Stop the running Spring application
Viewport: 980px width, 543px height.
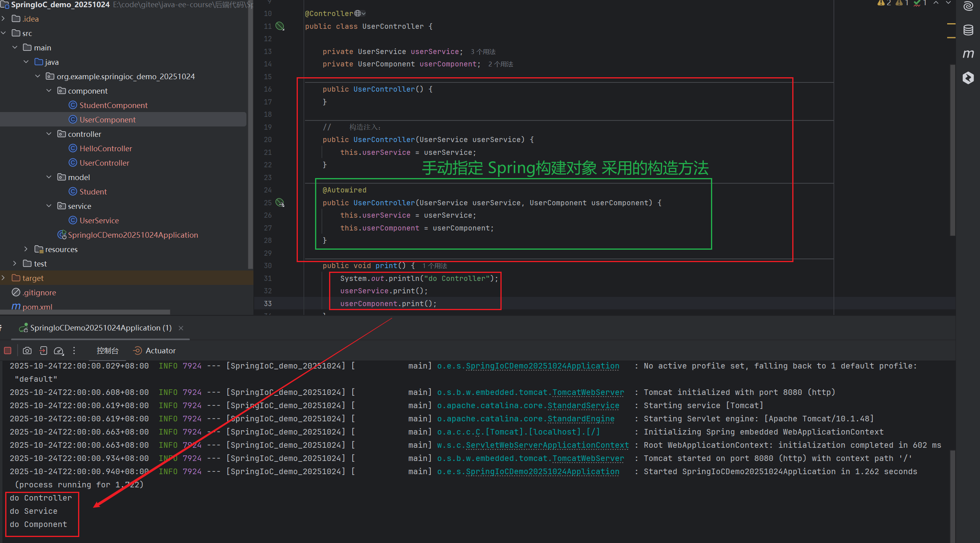[8, 351]
